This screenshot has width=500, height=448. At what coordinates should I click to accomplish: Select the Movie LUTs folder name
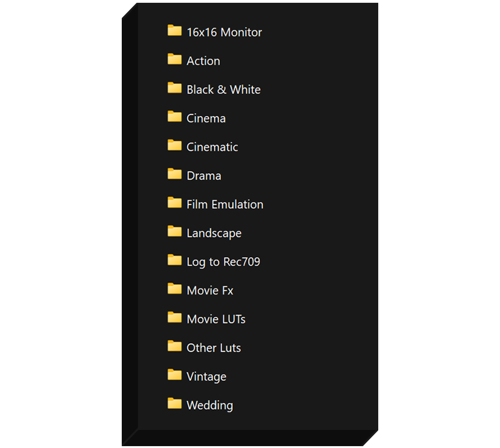[x=216, y=319]
